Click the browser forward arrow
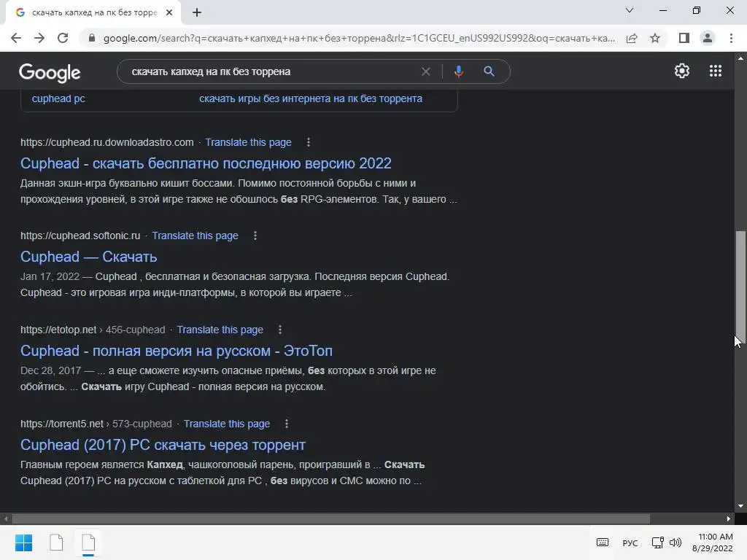This screenshot has width=747, height=560. click(39, 38)
